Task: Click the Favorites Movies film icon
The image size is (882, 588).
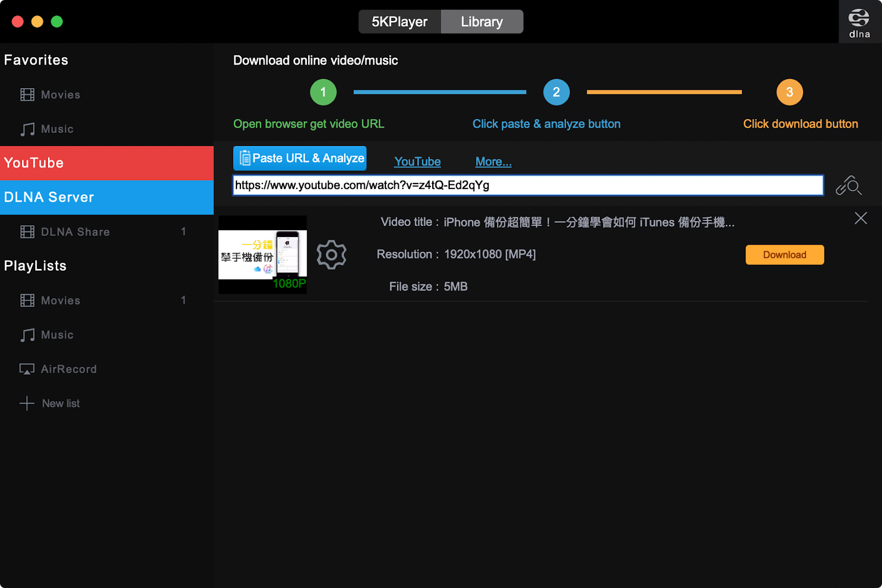Action: (27, 95)
